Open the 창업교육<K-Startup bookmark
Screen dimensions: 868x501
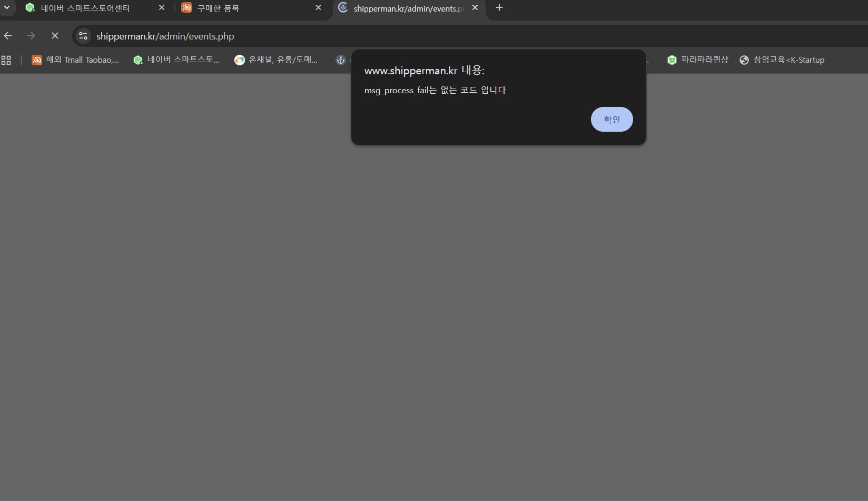coord(782,60)
